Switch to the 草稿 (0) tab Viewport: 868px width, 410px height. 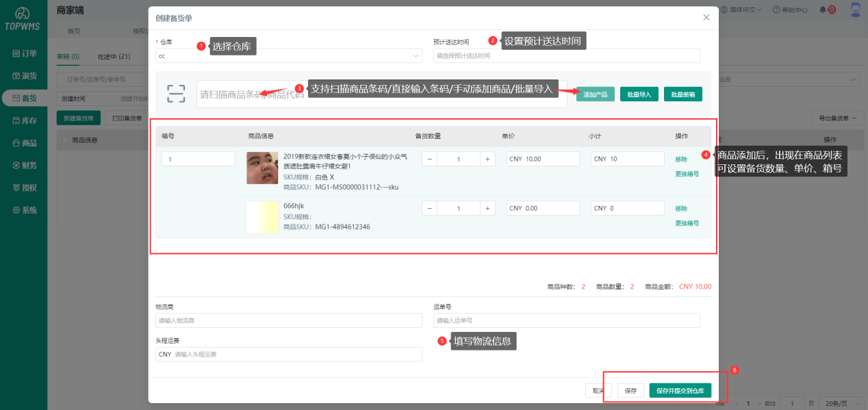click(x=68, y=56)
